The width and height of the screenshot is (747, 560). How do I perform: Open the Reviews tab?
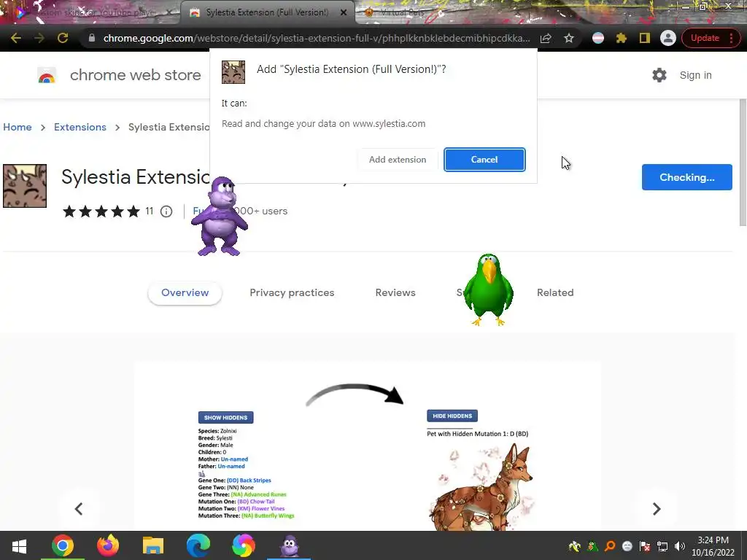[395, 293]
